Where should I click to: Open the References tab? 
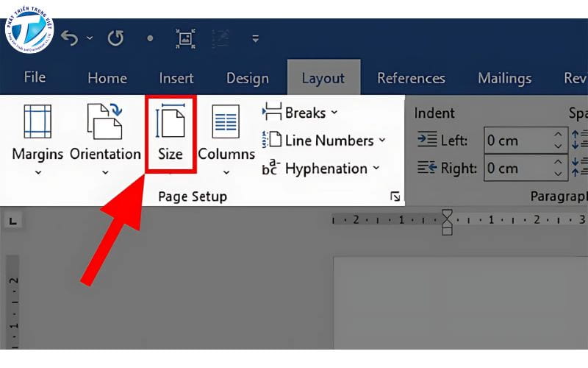(411, 78)
